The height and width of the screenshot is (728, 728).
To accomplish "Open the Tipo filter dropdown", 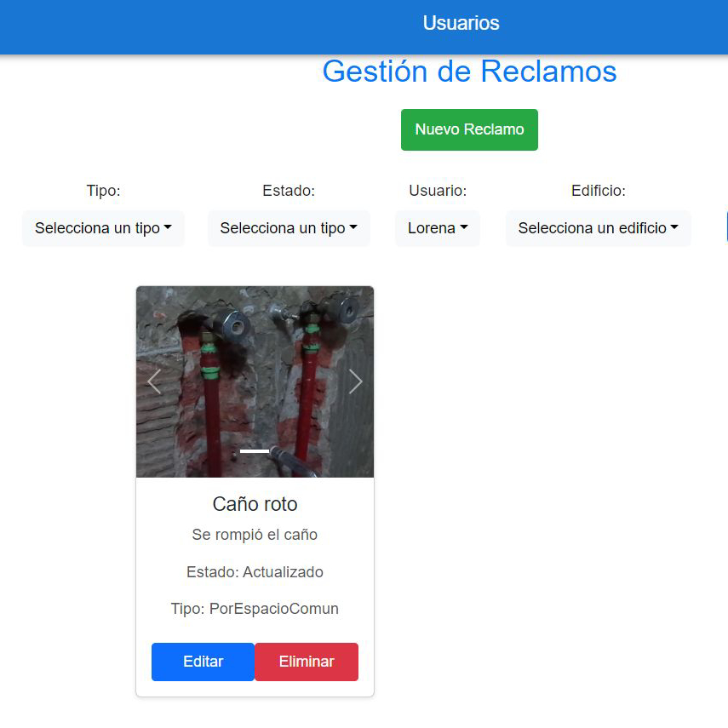I will (x=103, y=228).
